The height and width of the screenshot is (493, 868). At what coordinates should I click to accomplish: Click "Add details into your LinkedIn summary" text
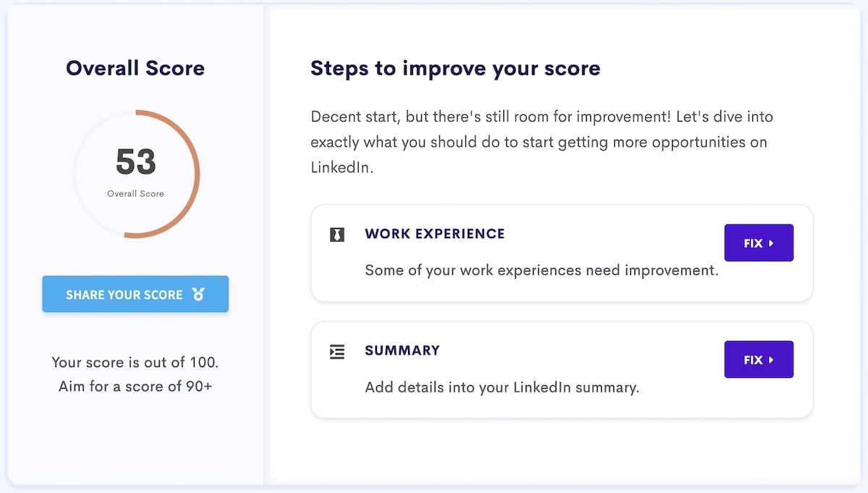(x=502, y=387)
